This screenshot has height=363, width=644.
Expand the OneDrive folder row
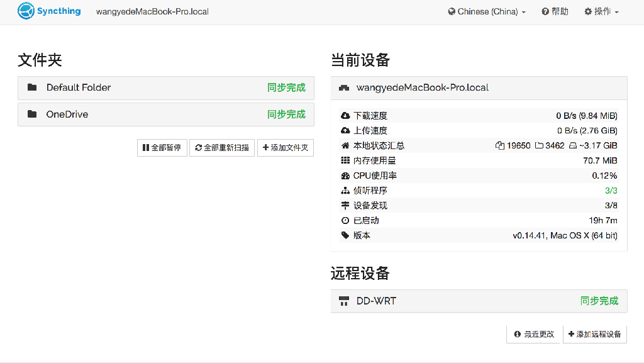pyautogui.click(x=166, y=114)
